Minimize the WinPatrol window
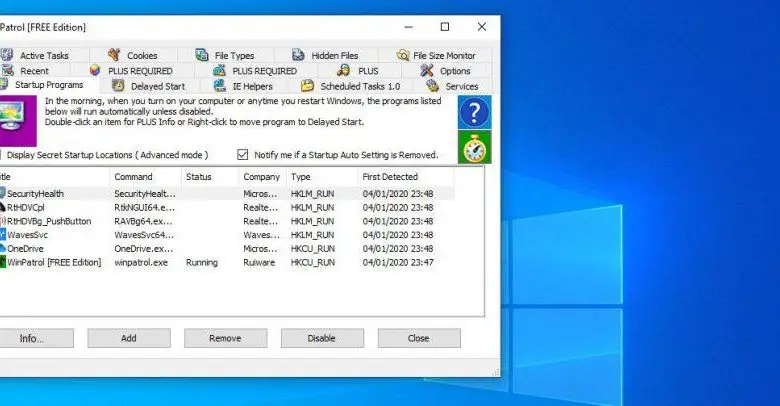Screen dimensions: 780x406 pyautogui.click(x=408, y=27)
